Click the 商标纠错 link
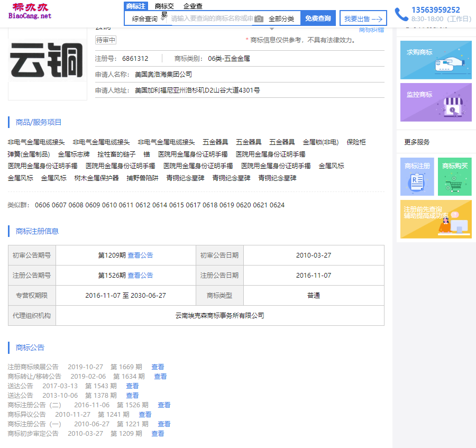The height and width of the screenshot is (448, 476). point(371,30)
